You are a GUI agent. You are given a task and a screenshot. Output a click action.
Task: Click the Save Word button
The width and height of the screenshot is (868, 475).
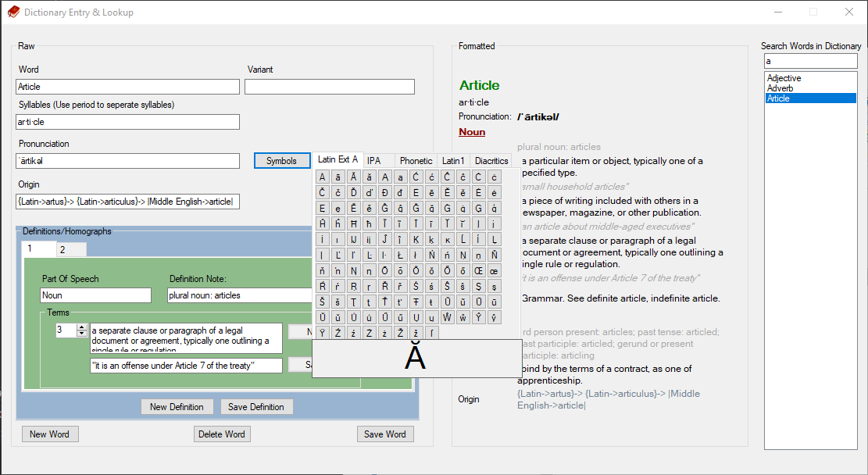[x=385, y=434]
